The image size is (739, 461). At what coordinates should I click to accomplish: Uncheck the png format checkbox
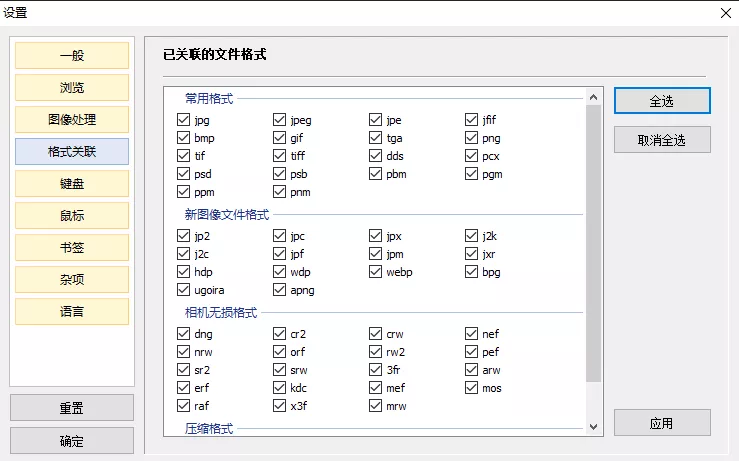(x=471, y=138)
